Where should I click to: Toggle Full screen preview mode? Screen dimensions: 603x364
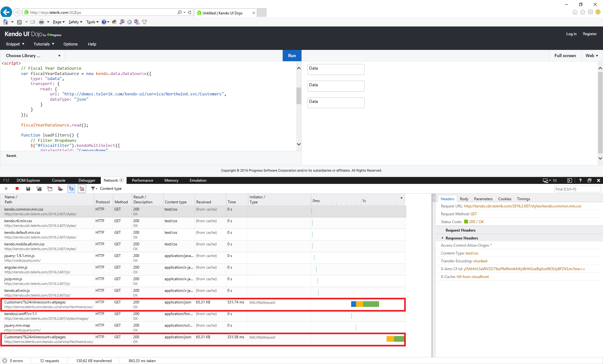[x=565, y=56]
